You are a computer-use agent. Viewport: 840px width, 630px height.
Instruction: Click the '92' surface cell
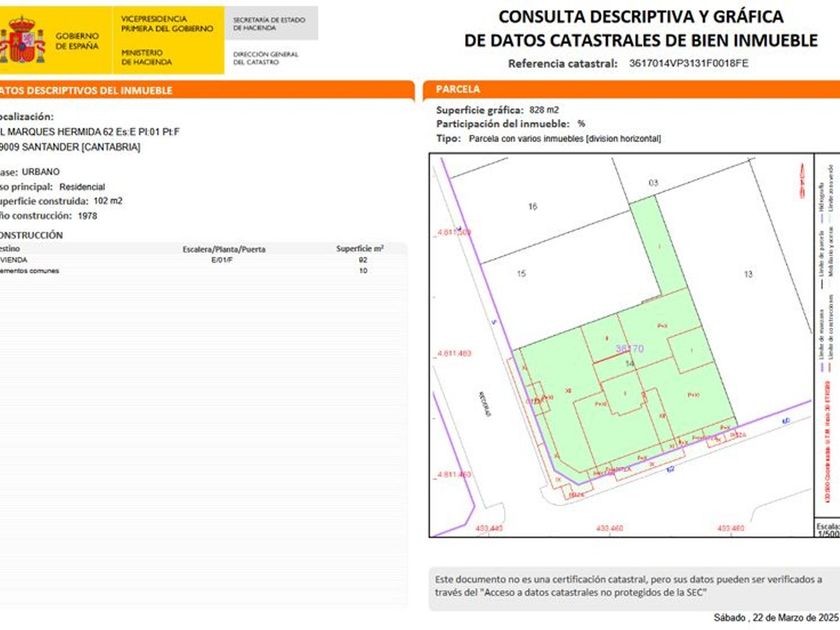(x=363, y=260)
